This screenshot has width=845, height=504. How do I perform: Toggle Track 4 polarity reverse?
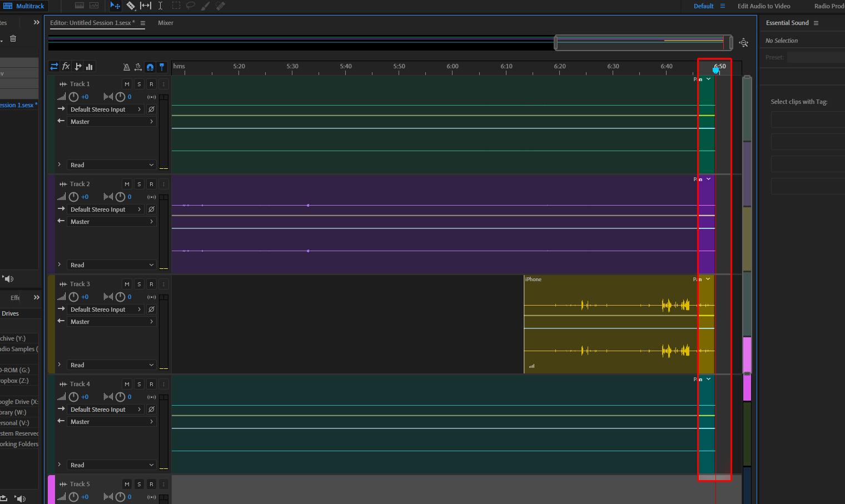click(151, 410)
